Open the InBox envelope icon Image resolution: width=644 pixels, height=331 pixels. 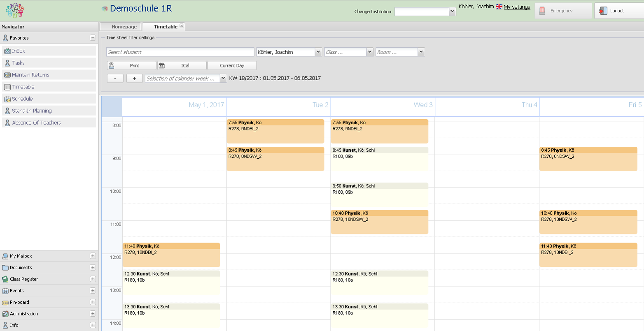[7, 51]
